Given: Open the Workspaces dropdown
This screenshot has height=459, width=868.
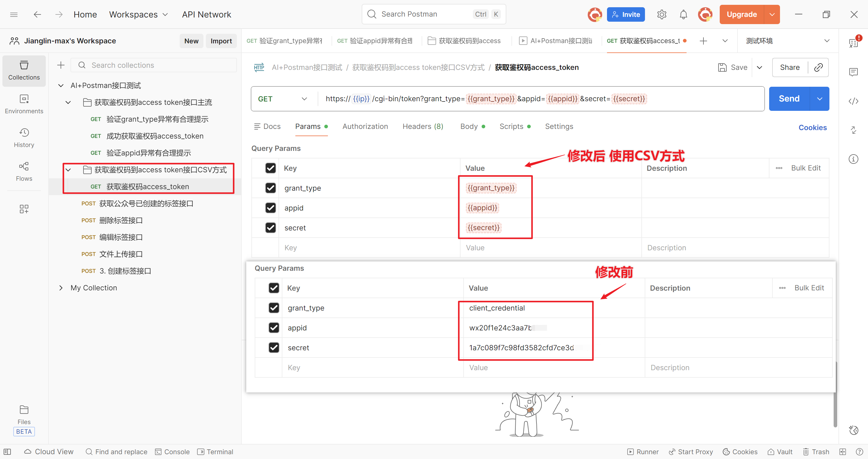Looking at the screenshot, I should coord(138,14).
